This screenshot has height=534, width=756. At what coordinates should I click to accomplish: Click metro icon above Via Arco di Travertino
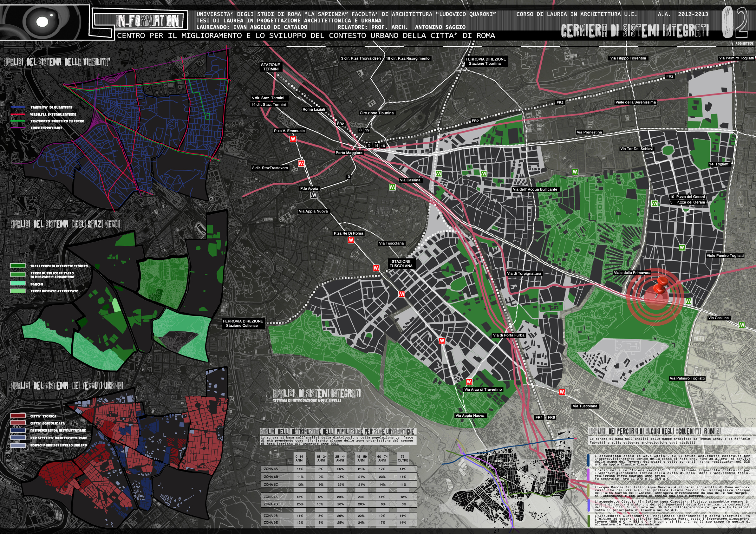pos(469,382)
